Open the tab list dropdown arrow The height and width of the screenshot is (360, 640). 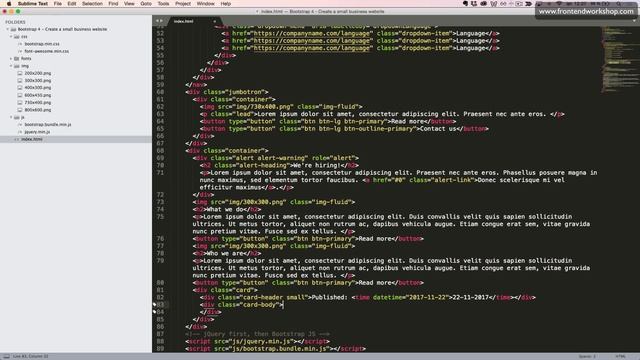point(635,21)
